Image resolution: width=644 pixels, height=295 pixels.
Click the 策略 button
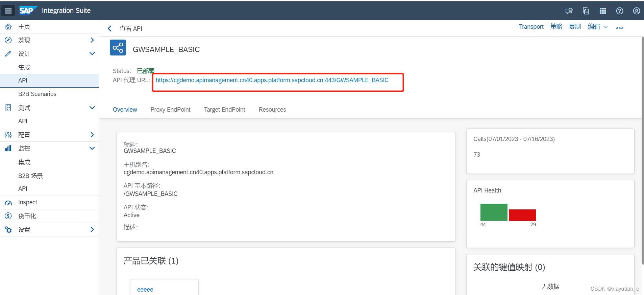[x=556, y=27]
